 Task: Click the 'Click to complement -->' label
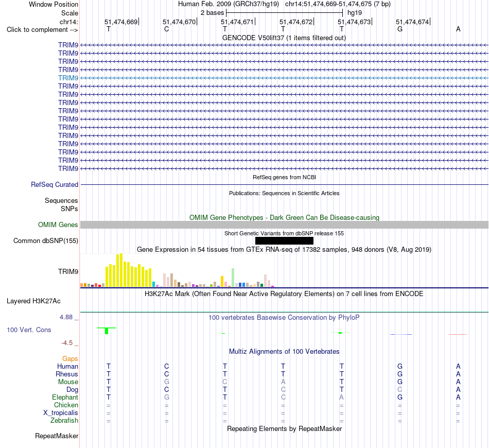42,30
